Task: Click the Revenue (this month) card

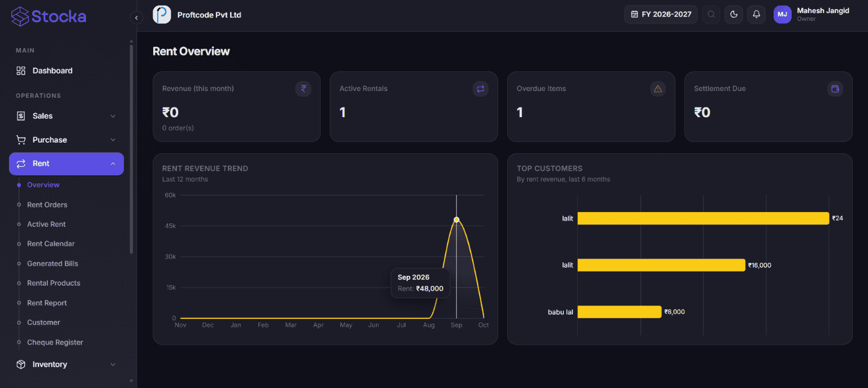Action: (x=236, y=106)
